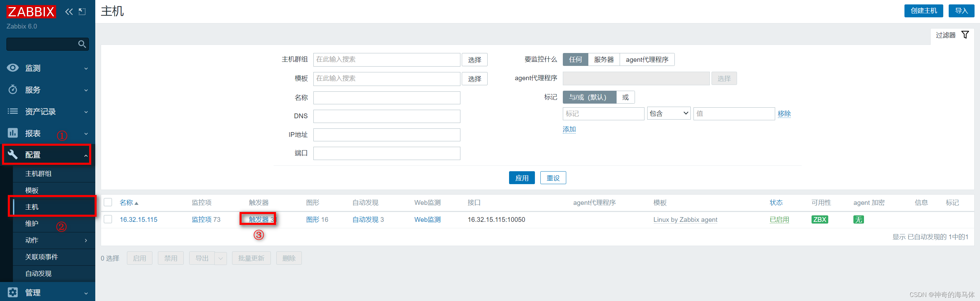Image resolution: width=980 pixels, height=301 pixels.
Task: Open 主机 in sidebar
Action: [x=32, y=207]
